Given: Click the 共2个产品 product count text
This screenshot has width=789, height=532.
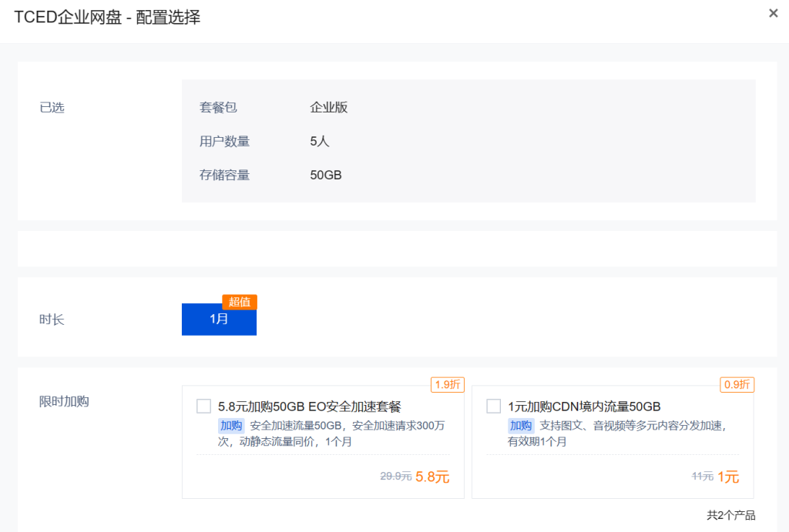Looking at the screenshot, I should coord(730,515).
